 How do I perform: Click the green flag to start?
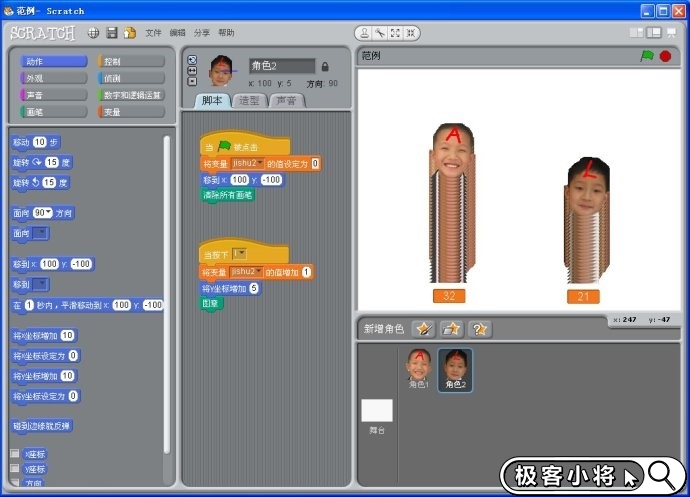[646, 56]
